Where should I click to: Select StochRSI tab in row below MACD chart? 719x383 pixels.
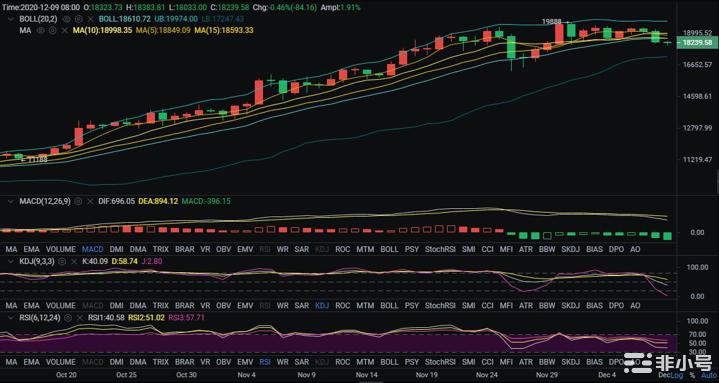(440, 250)
